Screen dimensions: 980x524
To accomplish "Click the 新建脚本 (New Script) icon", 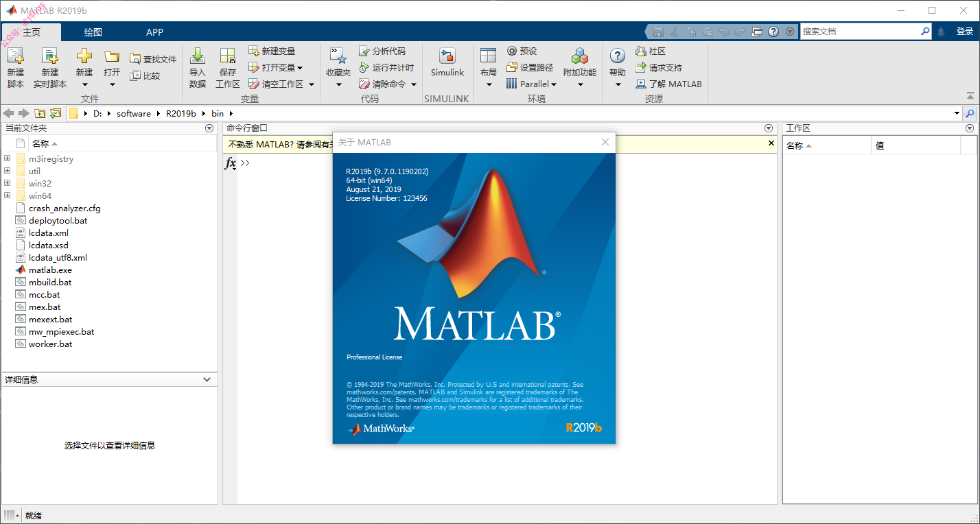I will (x=15, y=56).
